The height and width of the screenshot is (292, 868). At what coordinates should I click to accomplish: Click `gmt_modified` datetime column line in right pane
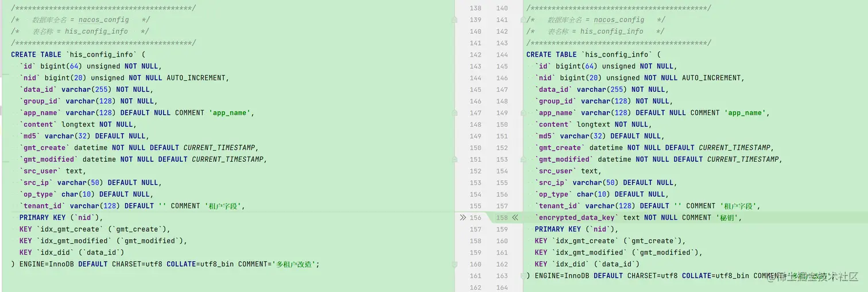coord(658,159)
